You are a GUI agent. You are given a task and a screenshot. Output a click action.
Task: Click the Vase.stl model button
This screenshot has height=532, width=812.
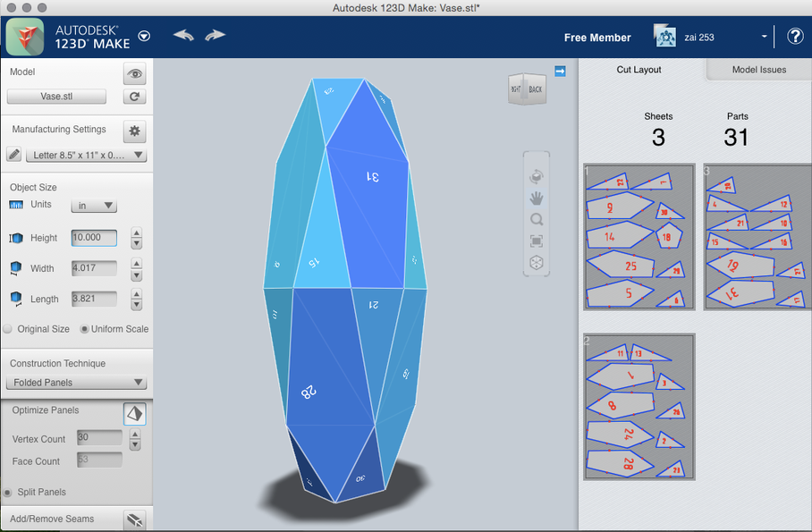(56, 97)
